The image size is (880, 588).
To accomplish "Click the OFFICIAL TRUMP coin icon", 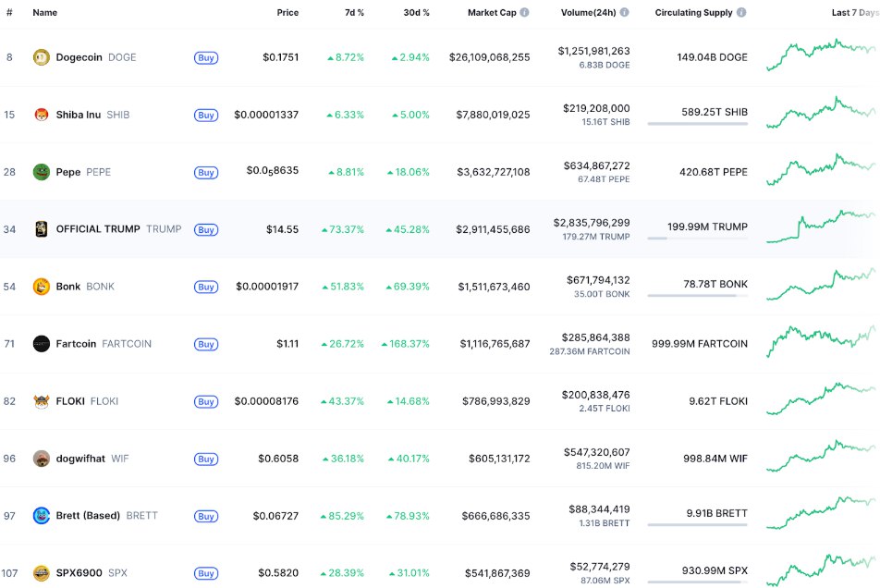I will pos(41,229).
